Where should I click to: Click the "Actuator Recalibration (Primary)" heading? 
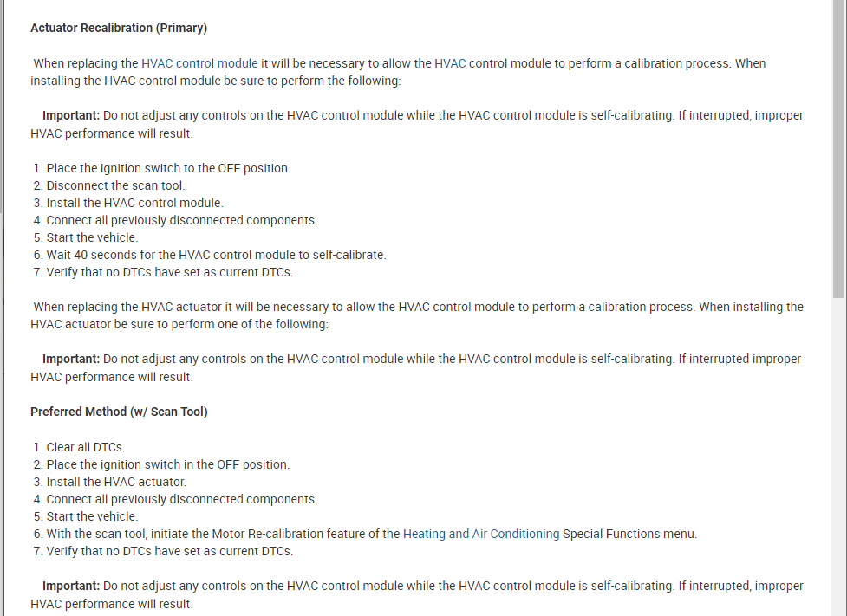(119, 28)
